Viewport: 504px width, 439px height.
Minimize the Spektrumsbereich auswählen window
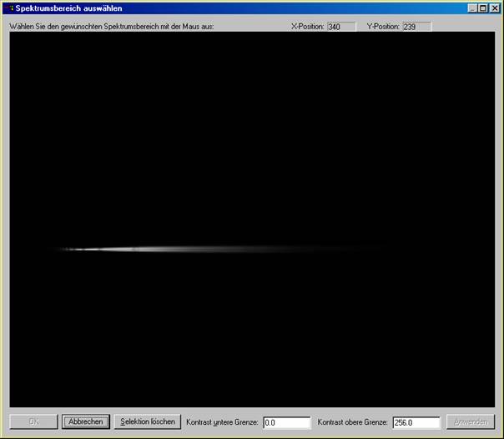click(x=472, y=8)
